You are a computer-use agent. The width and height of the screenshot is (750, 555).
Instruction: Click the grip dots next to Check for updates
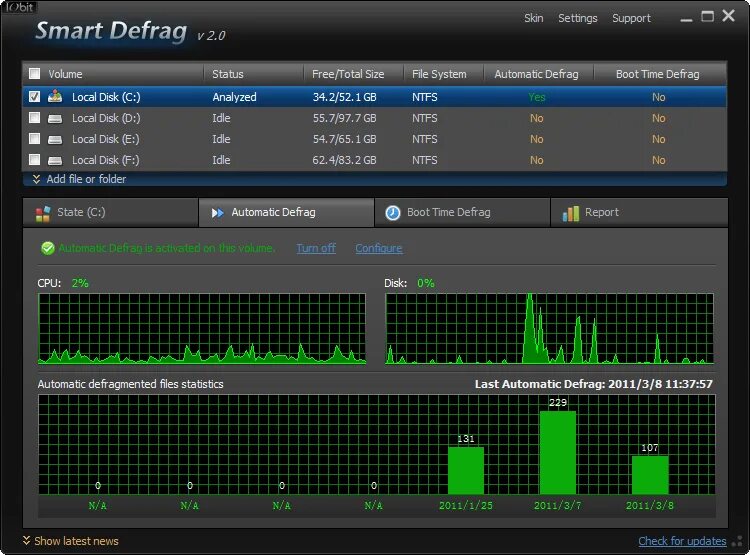[x=738, y=541]
